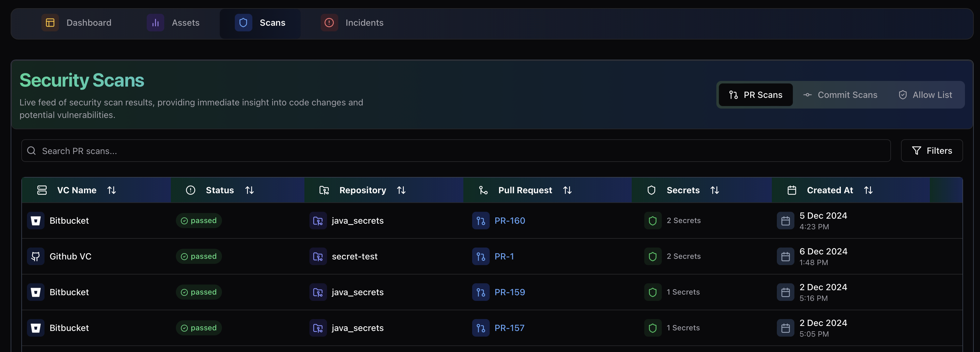Screen dimensions: 980x352
Task: Click the Github VC octocat icon
Action: pyautogui.click(x=36, y=257)
